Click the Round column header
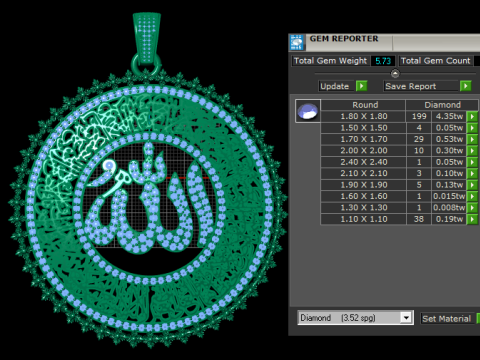Viewport: 480px width, 360px height. pyautogui.click(x=363, y=105)
